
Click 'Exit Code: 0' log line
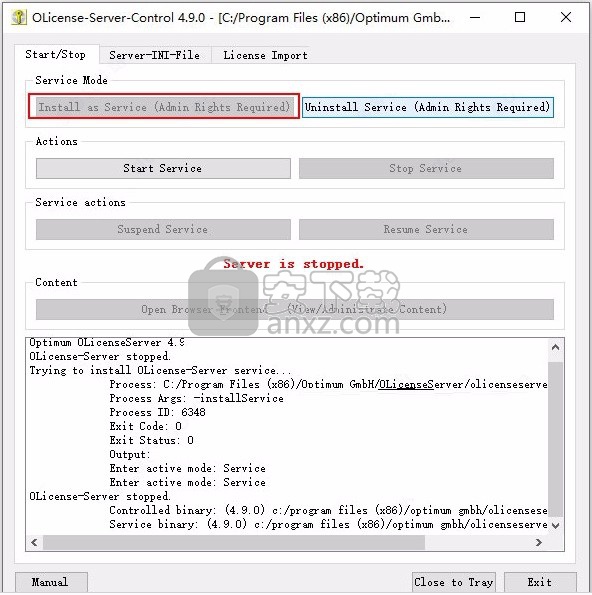(x=146, y=427)
